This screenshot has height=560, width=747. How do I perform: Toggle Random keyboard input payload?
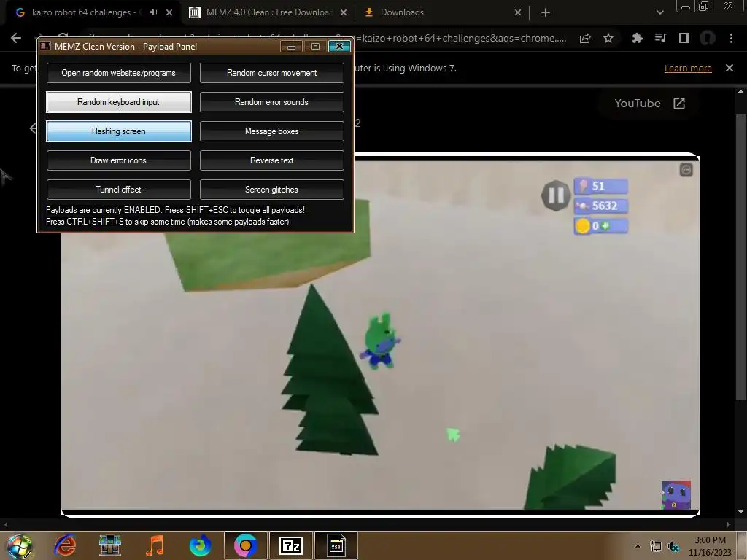119,102
